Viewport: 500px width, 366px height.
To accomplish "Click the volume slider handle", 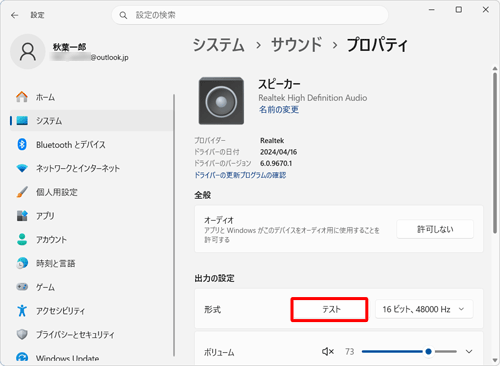I will click(428, 351).
